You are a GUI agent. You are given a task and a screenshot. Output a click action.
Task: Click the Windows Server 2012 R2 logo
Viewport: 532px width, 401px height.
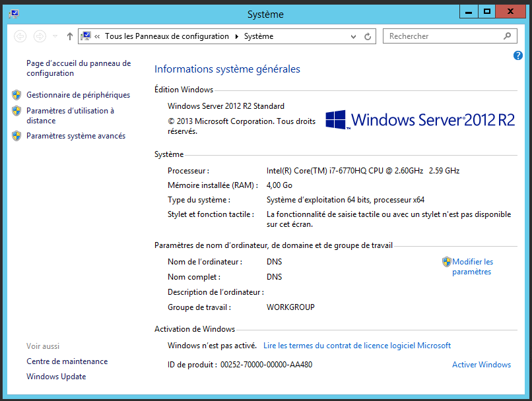click(x=420, y=119)
